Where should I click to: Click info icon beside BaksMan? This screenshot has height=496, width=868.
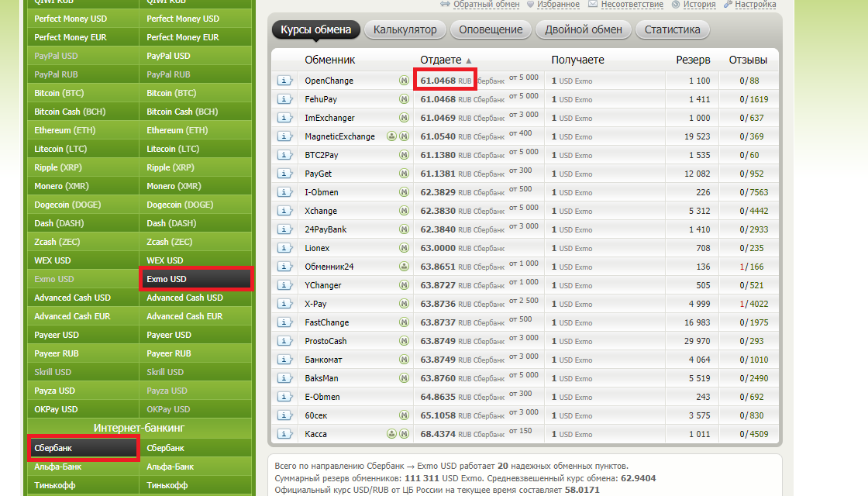point(284,378)
